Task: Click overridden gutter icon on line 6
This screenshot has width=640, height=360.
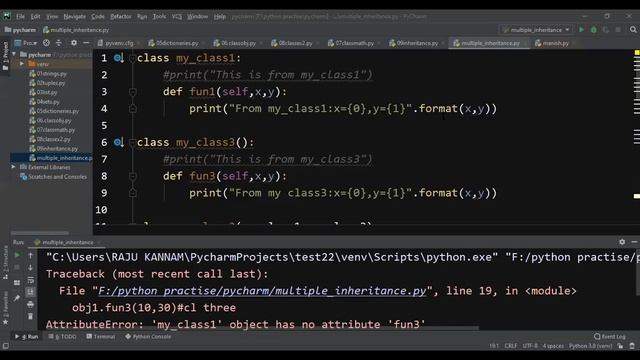Action: click(x=118, y=142)
